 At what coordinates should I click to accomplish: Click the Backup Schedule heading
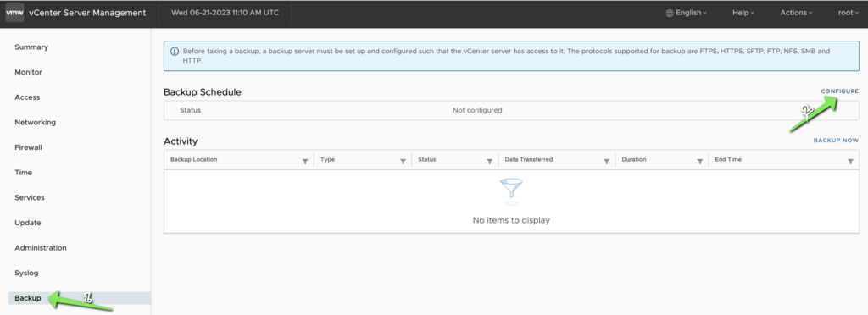(x=203, y=92)
